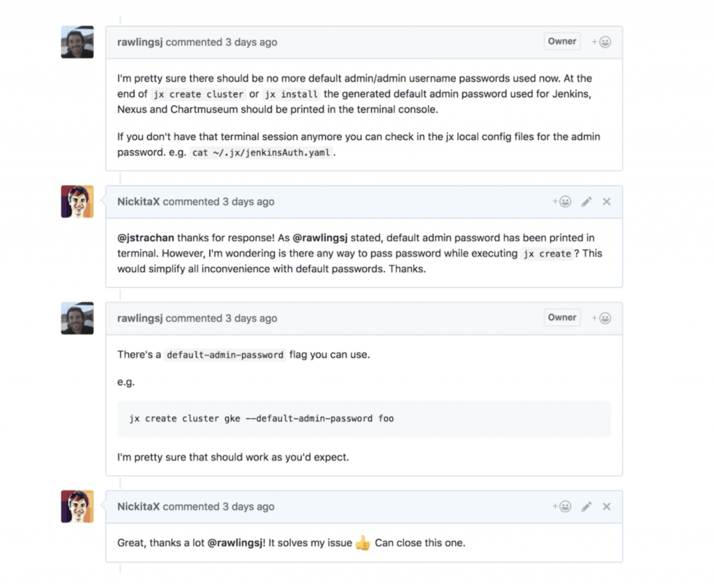This screenshot has height=588, width=714.
Task: Edit NickitaX's first comment with pencil icon
Action: click(x=586, y=201)
